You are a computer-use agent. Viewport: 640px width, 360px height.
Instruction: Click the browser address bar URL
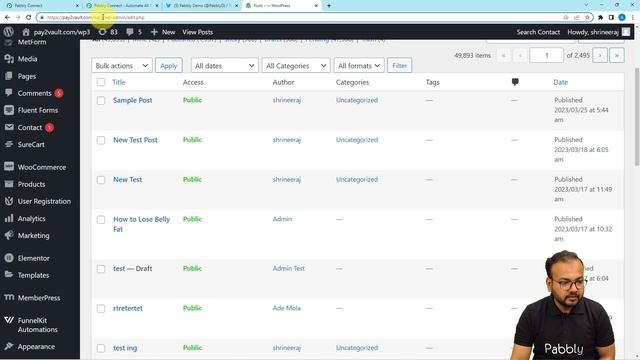[x=96, y=17]
